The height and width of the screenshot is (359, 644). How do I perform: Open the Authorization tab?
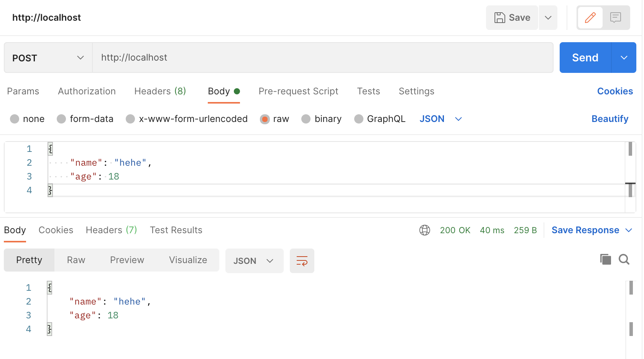[87, 91]
